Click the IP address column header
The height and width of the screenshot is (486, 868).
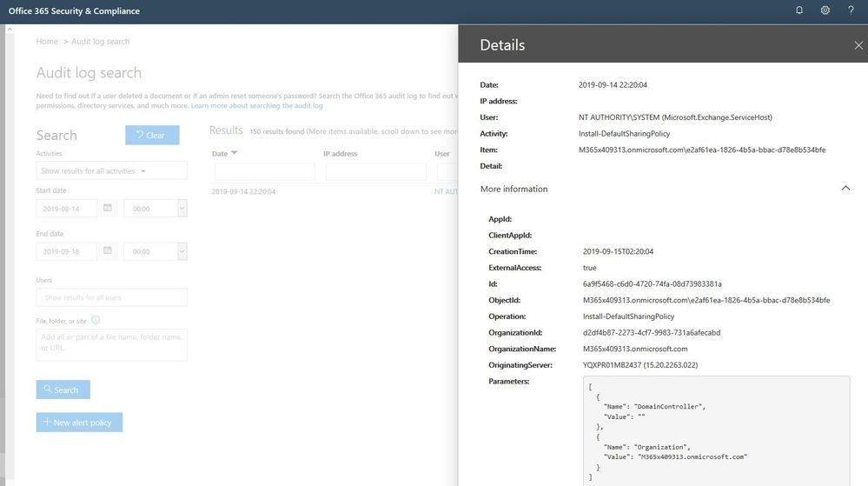coord(341,154)
